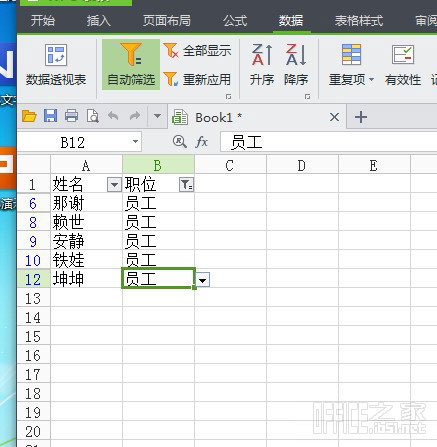437x447 pixels.
Task: Select column D header
Action: (302, 165)
